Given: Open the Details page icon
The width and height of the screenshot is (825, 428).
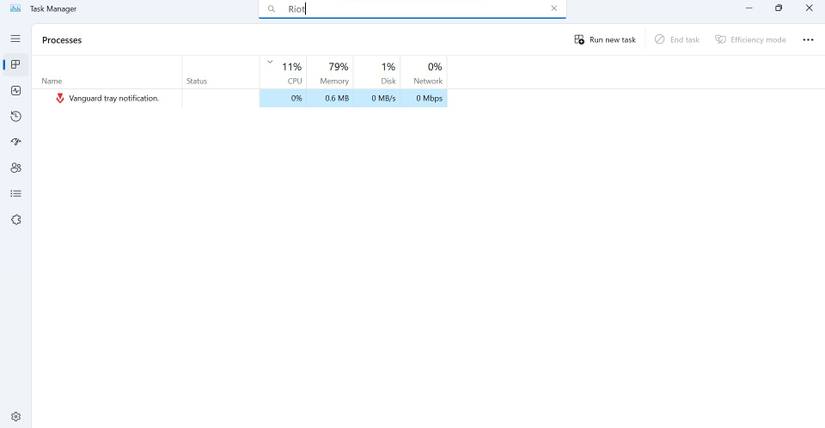Looking at the screenshot, I should [15, 194].
